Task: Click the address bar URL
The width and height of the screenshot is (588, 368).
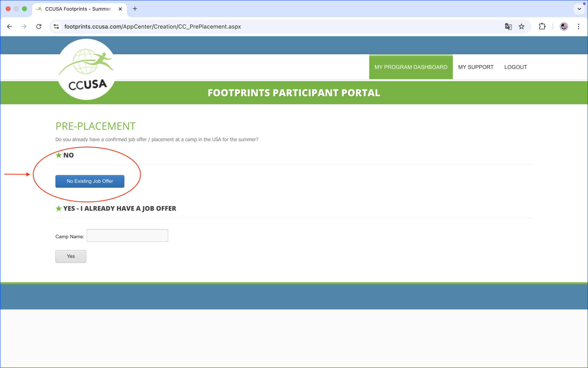Action: point(153,26)
